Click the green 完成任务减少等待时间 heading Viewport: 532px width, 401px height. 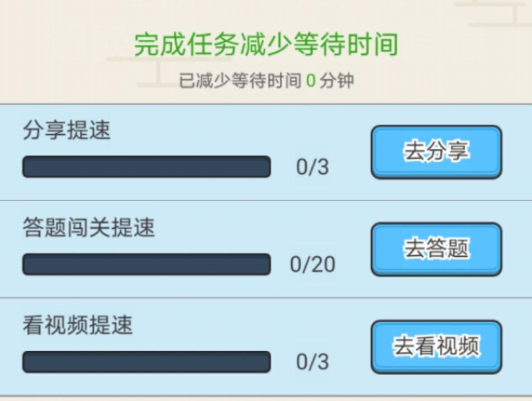click(266, 45)
